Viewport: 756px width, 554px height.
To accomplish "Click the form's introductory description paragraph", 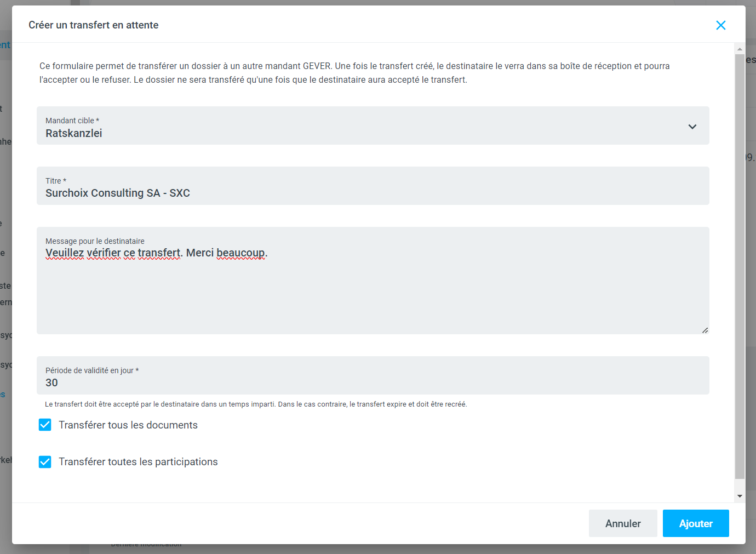I will pyautogui.click(x=354, y=73).
